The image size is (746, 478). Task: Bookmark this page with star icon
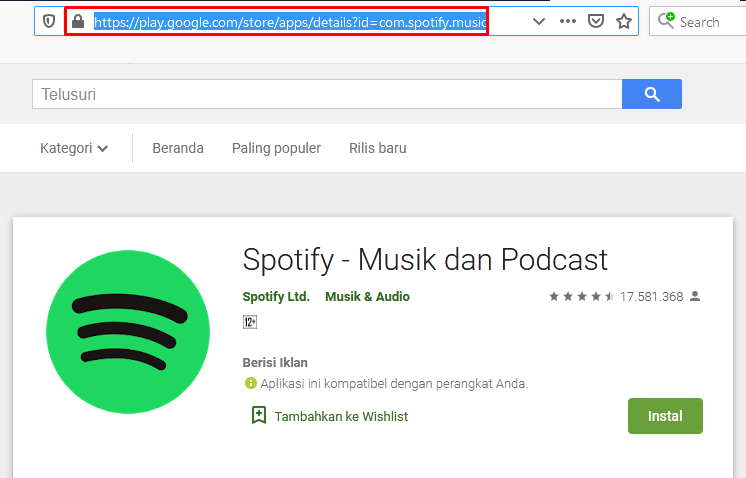pyautogui.click(x=624, y=21)
